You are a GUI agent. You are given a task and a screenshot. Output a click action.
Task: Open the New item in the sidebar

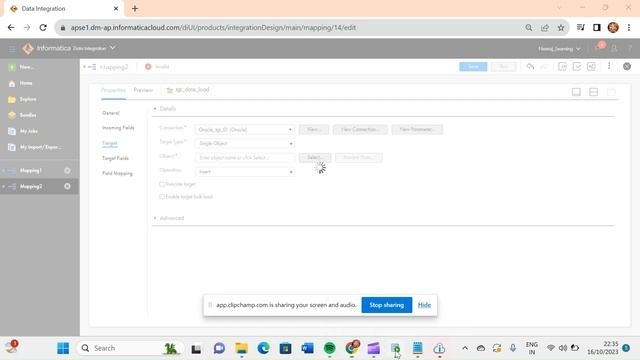22,67
